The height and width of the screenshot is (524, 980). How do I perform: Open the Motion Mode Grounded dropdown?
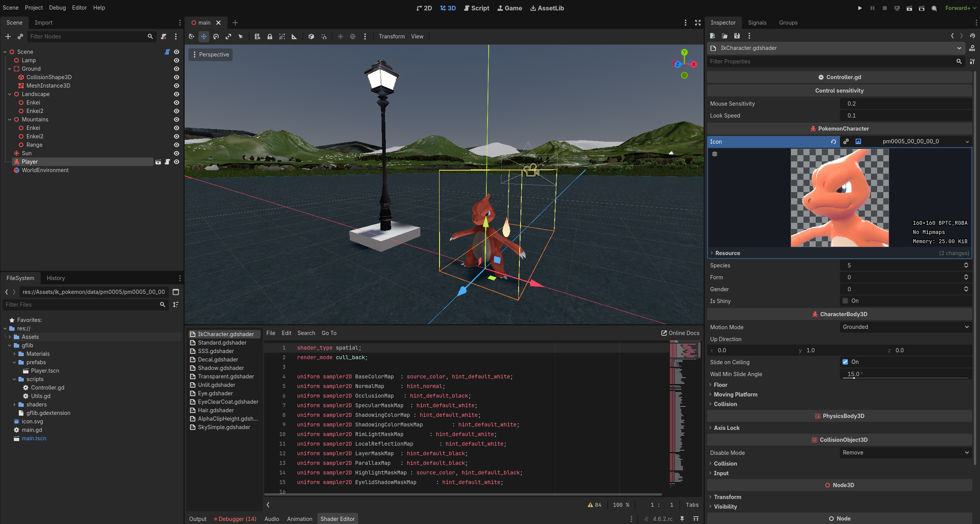point(906,327)
